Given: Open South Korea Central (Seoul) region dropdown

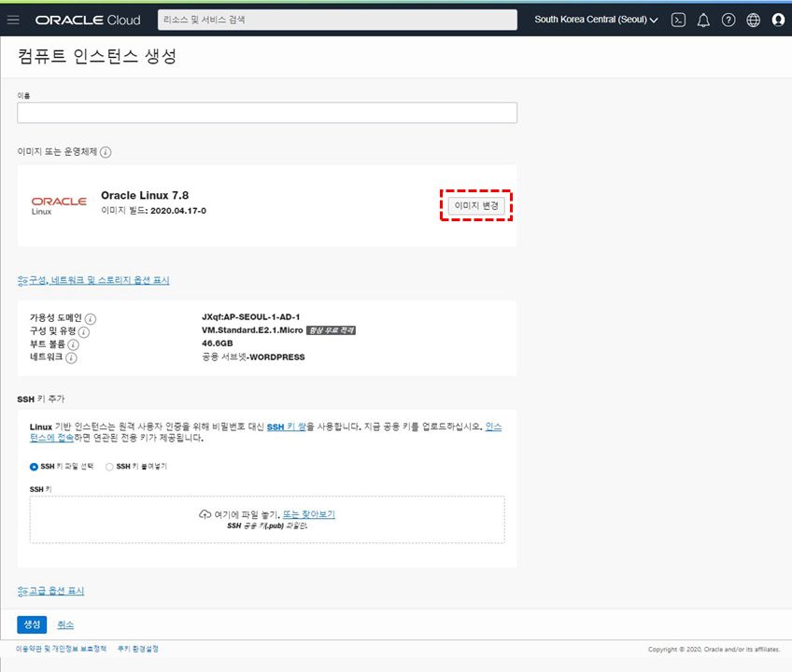Looking at the screenshot, I should click(x=596, y=20).
